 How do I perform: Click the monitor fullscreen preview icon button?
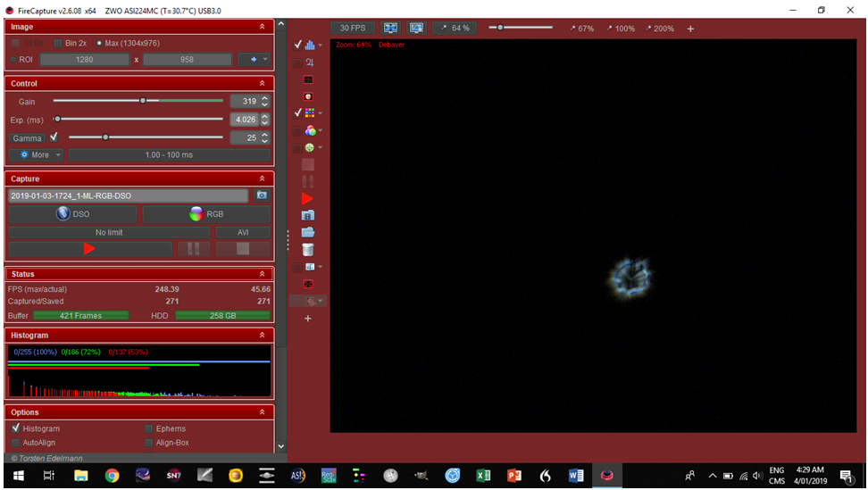(x=416, y=29)
